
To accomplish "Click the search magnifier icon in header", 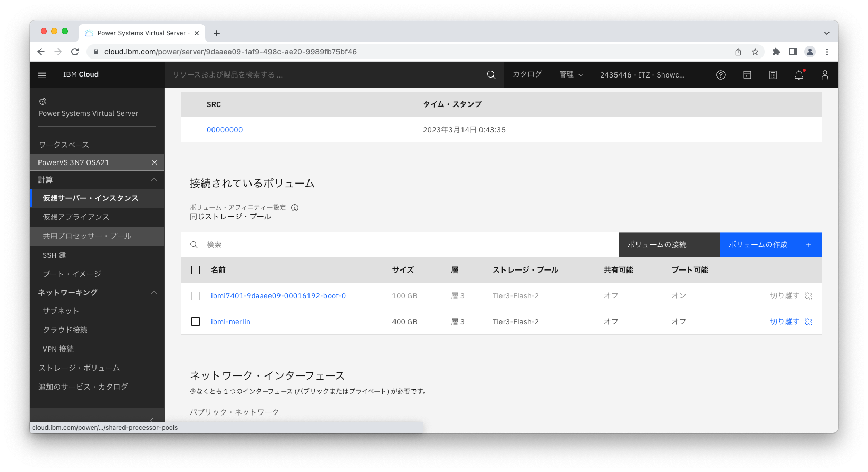I will tap(491, 75).
